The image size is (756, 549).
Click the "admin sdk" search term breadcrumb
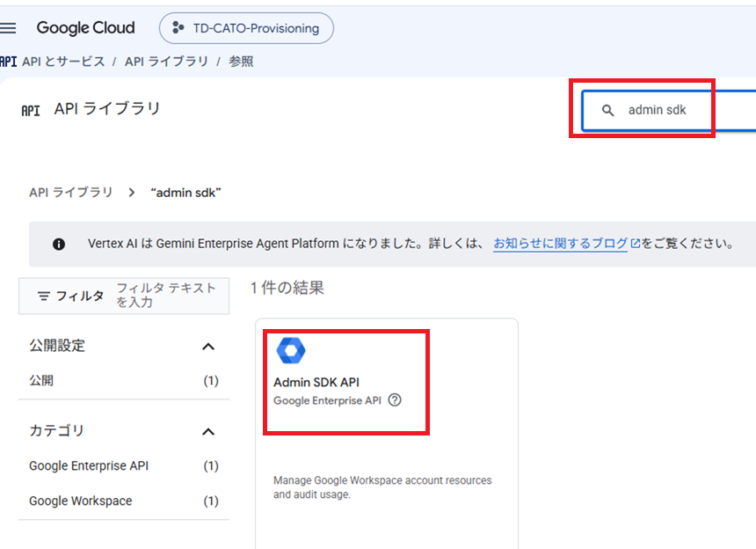(185, 193)
